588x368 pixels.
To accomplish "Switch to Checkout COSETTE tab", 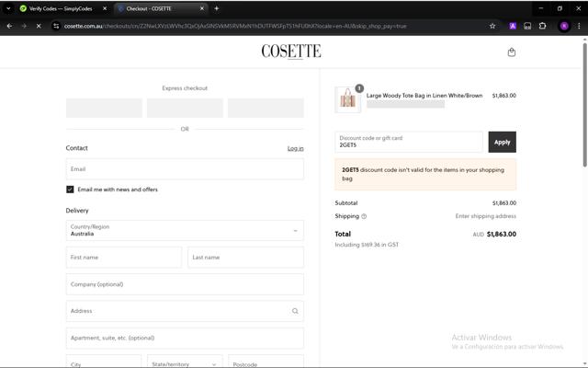I will (x=162, y=8).
